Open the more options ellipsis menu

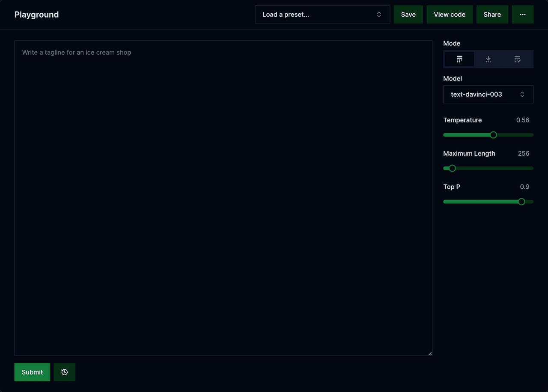522,14
